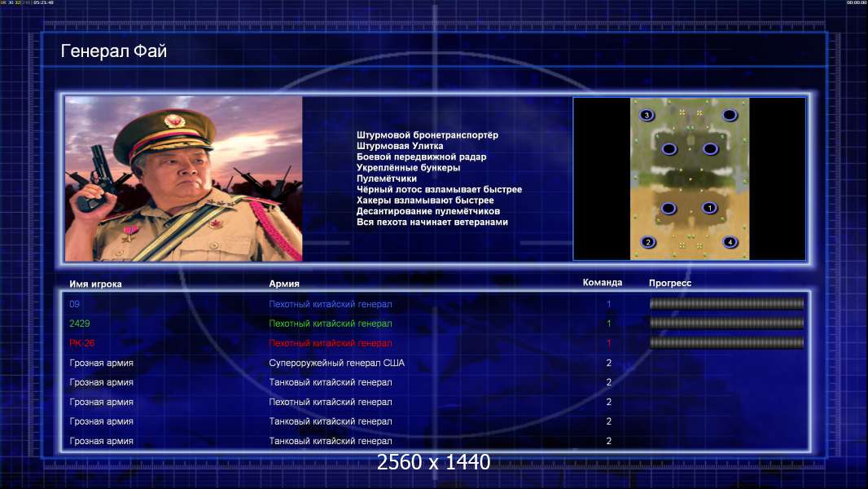
Task: Click the progress bar for player PK-26
Action: (726, 343)
